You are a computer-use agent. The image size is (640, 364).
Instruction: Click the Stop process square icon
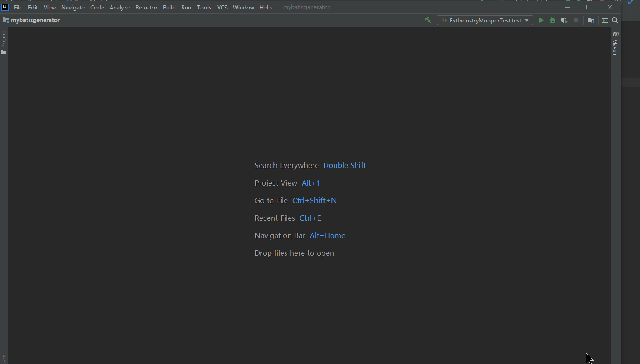pos(576,20)
